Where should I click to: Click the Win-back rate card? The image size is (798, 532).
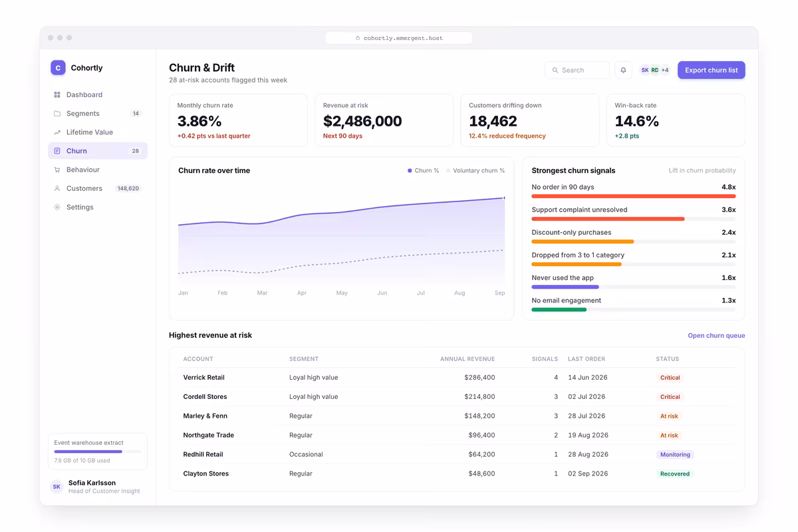coord(676,120)
